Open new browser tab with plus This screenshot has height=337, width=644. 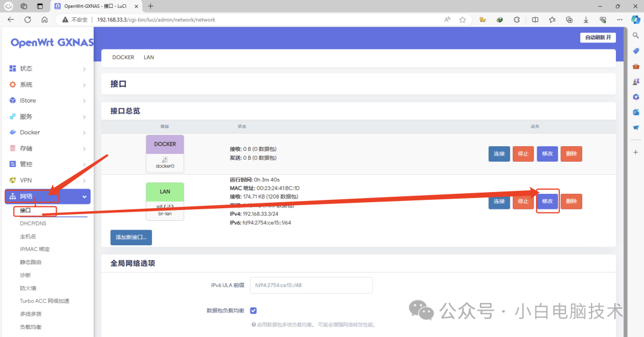[x=151, y=6]
